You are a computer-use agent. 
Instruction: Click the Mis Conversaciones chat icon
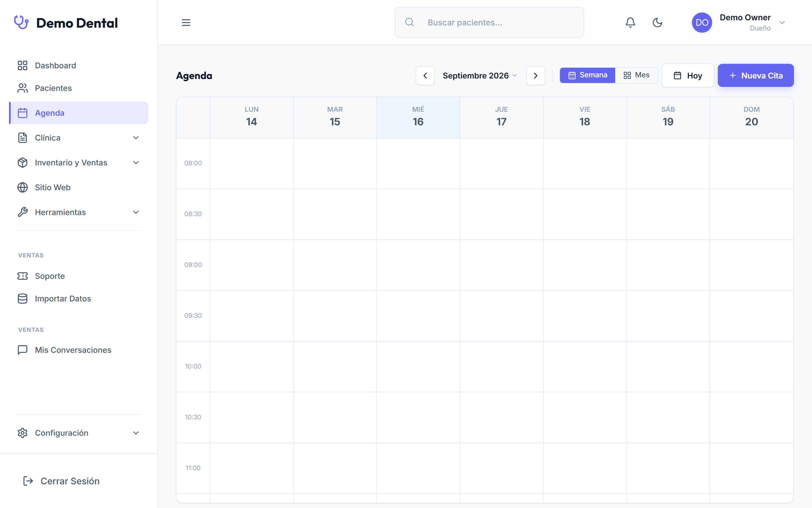(23, 350)
